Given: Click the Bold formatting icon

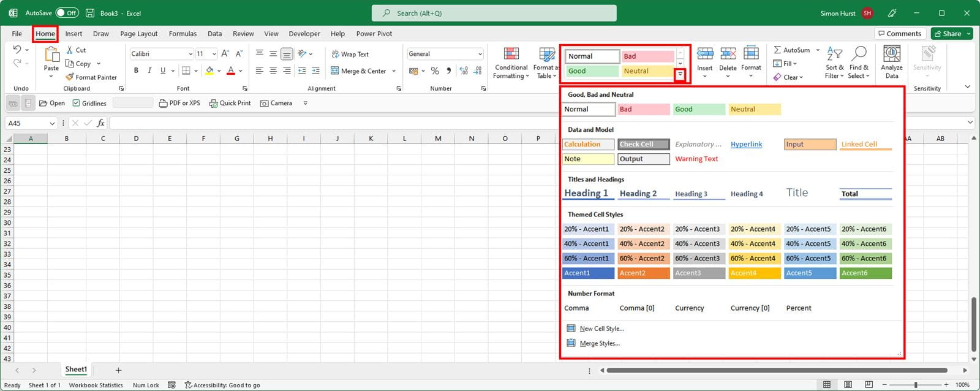Looking at the screenshot, I should (x=136, y=71).
